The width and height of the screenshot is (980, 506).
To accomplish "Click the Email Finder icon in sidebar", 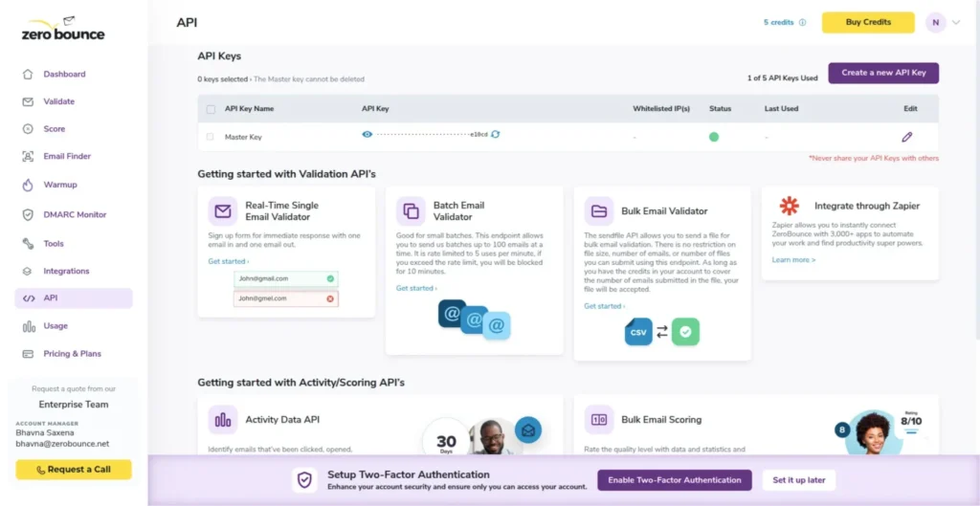I will tap(28, 157).
